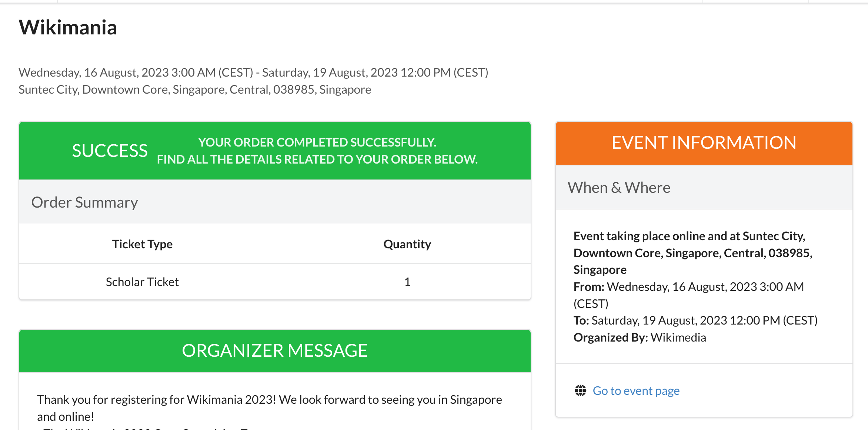Click the globe icon beside event page link
Image resolution: width=868 pixels, height=430 pixels.
click(580, 390)
